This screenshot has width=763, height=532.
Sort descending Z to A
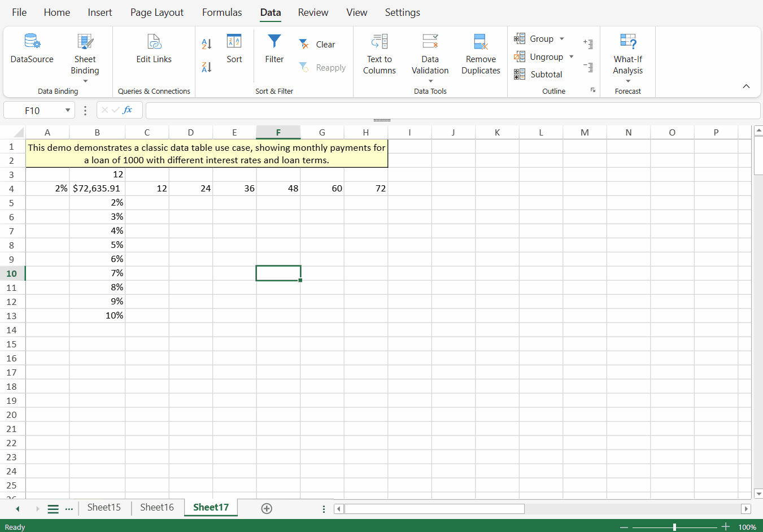[x=207, y=67]
